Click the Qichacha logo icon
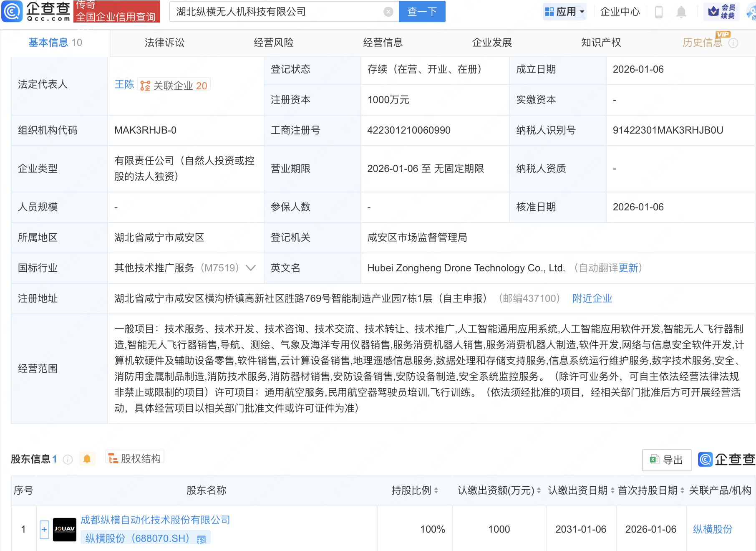Screen dimensions: 756x551 coord(13,11)
